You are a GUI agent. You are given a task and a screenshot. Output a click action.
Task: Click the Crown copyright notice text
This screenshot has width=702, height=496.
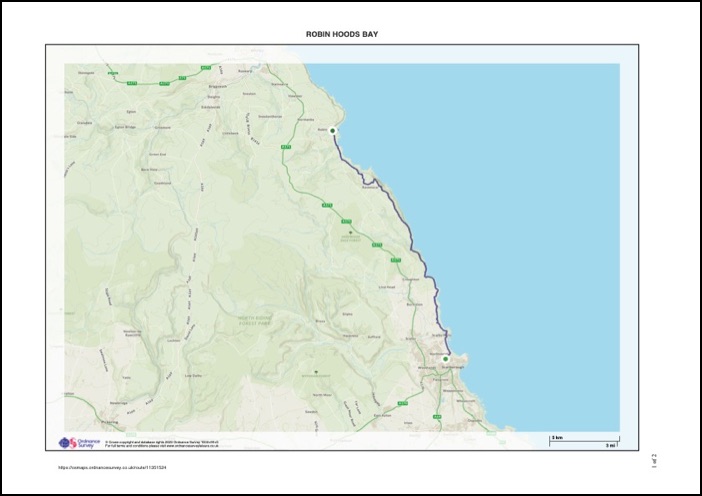(x=162, y=442)
